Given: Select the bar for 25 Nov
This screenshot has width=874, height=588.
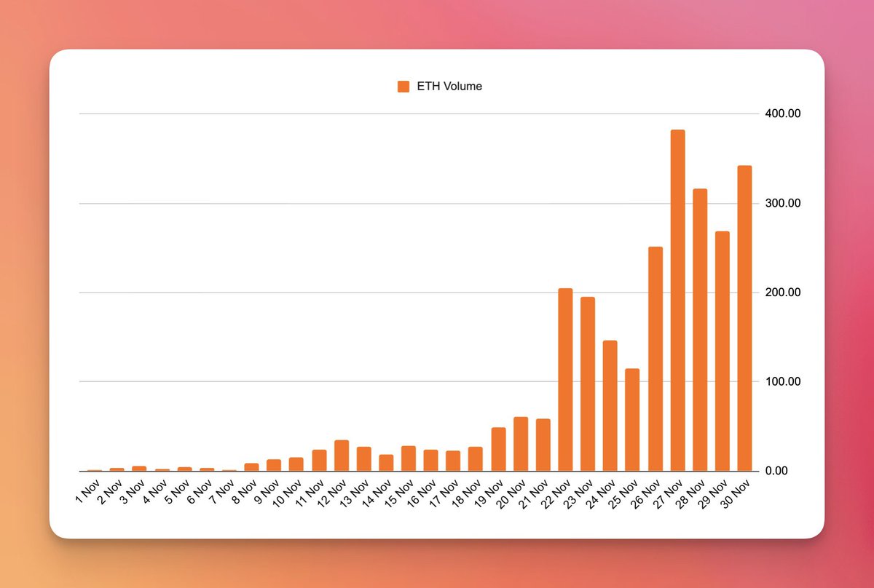Looking at the screenshot, I should click(632, 420).
